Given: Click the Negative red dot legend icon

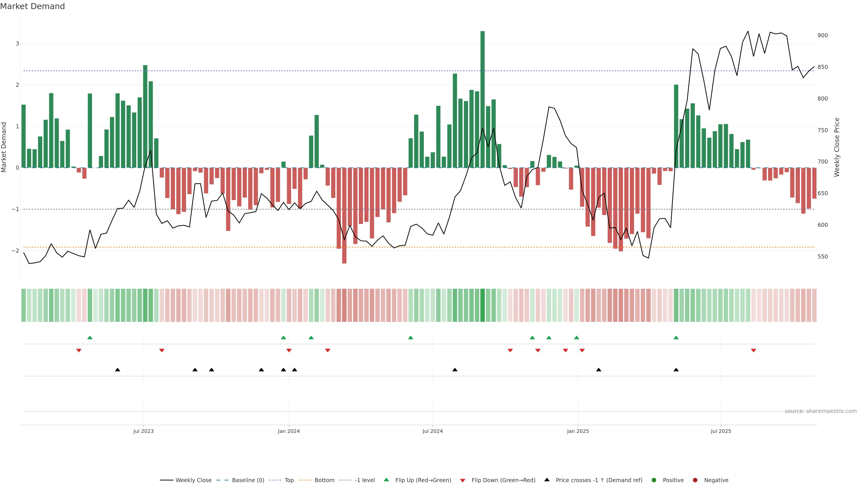Looking at the screenshot, I should (x=695, y=480).
